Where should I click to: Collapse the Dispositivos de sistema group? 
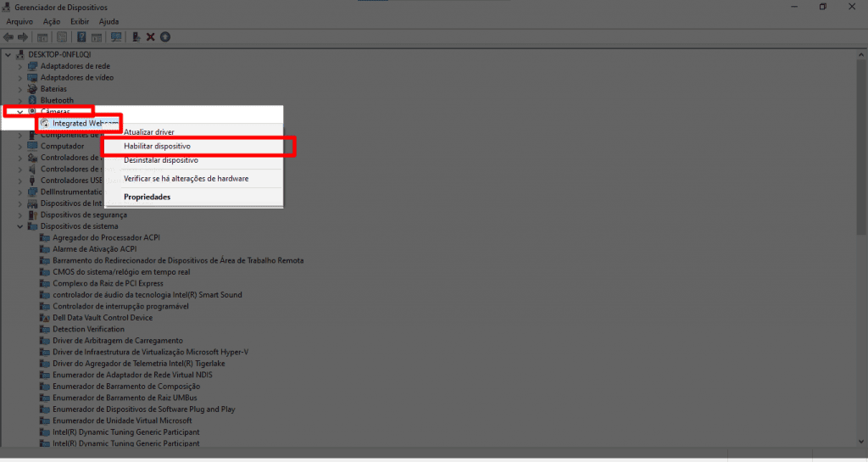20,226
